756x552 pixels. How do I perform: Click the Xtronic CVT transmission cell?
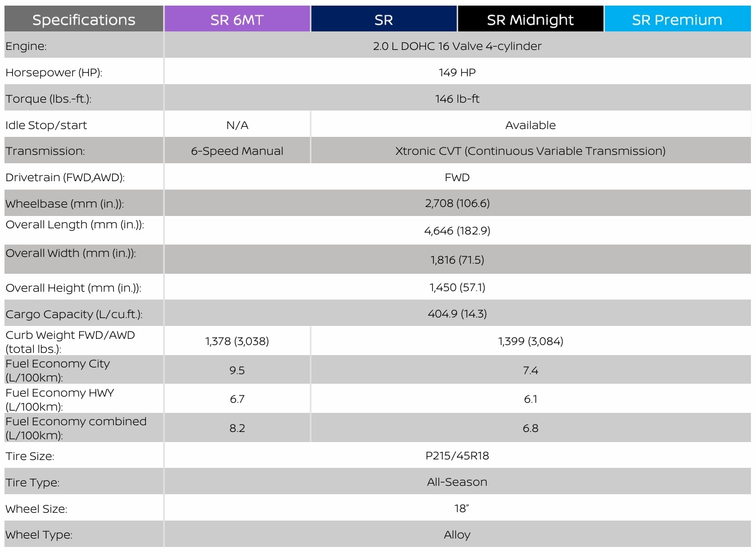pos(530,151)
